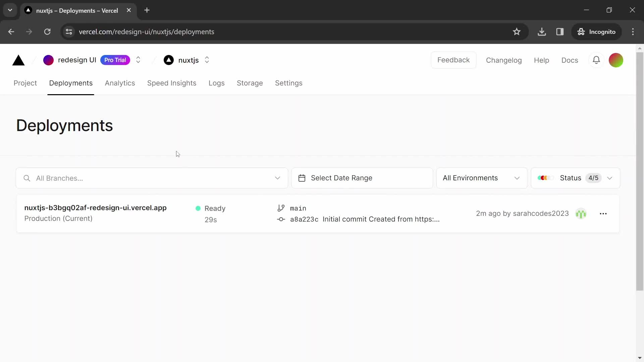Click the user profile color avatar icon

616,60
